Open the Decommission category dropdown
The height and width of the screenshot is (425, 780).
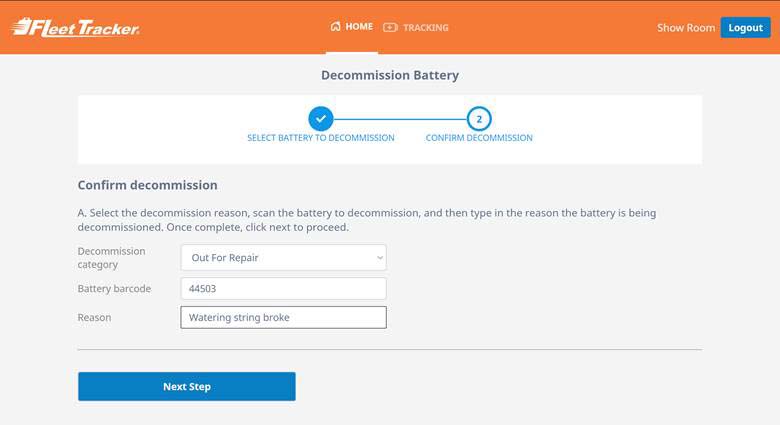(282, 257)
